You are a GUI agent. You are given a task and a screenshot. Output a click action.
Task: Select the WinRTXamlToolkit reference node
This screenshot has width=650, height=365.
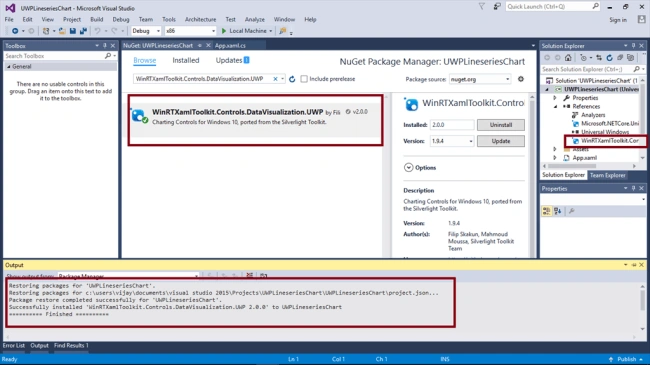tap(606, 141)
